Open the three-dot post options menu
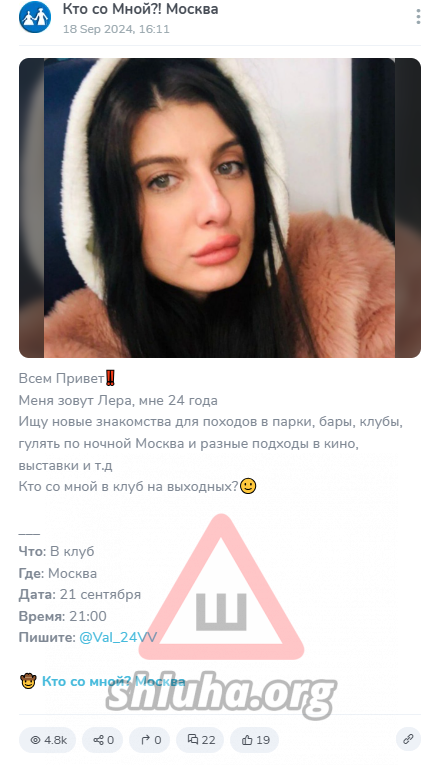The width and height of the screenshot is (442, 765). (418, 17)
